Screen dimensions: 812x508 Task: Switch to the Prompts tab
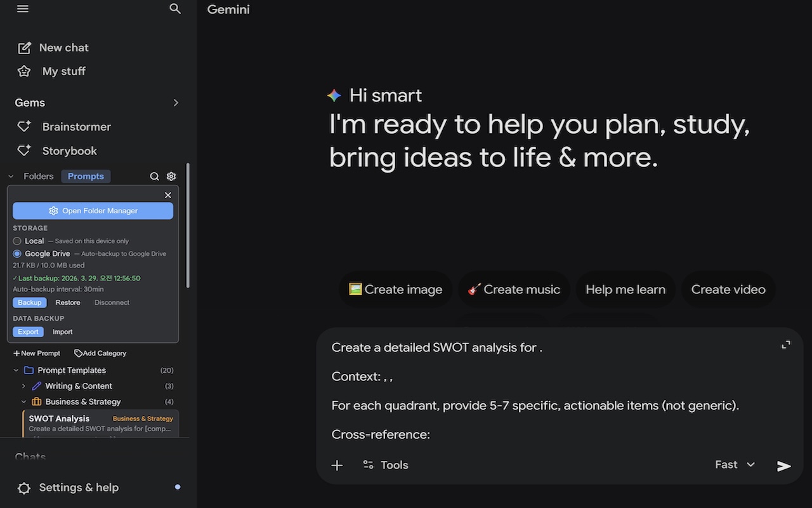coord(86,176)
